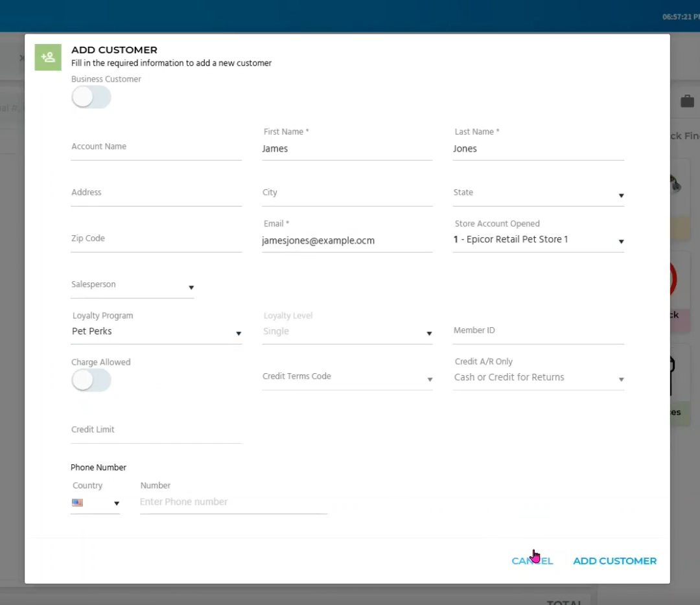The width and height of the screenshot is (700, 605).
Task: Click the CANCEL button
Action: [x=532, y=561]
